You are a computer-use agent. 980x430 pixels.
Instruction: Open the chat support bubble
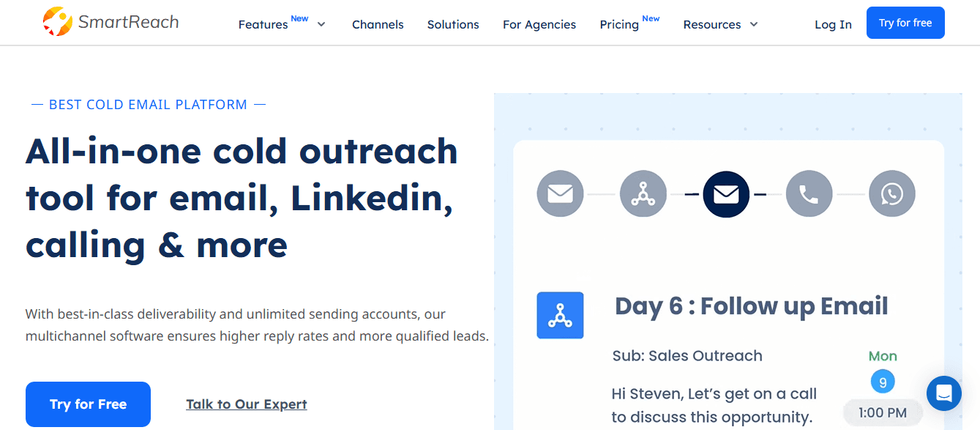943,393
